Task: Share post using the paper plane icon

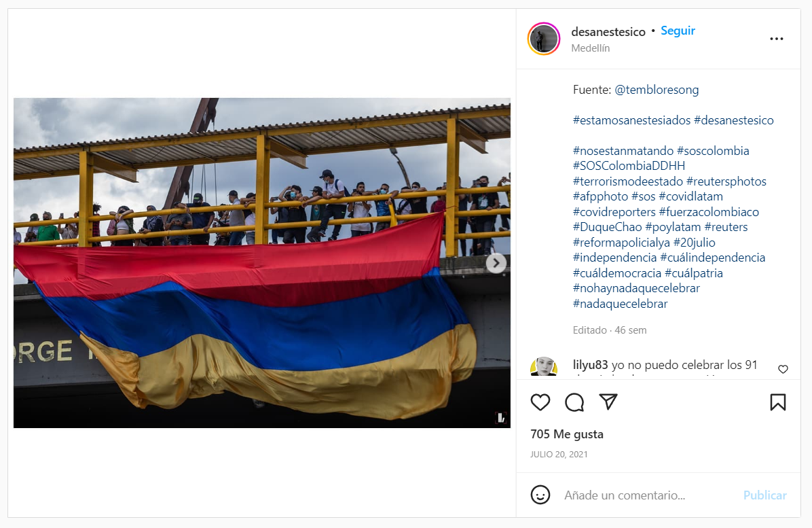Action: 608,402
